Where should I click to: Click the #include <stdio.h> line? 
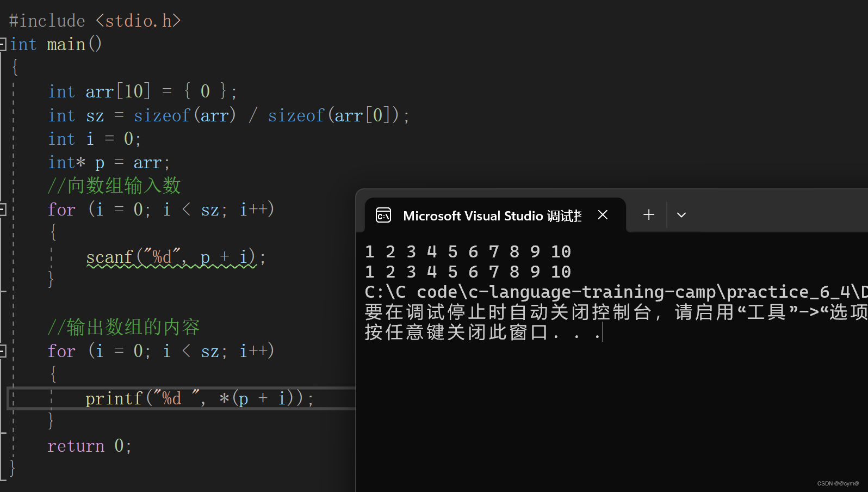(95, 21)
